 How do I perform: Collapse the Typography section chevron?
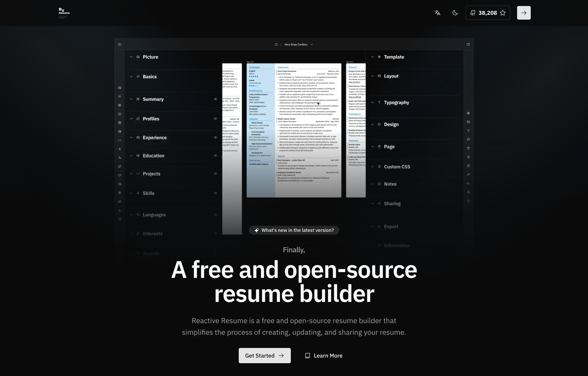coord(372,103)
